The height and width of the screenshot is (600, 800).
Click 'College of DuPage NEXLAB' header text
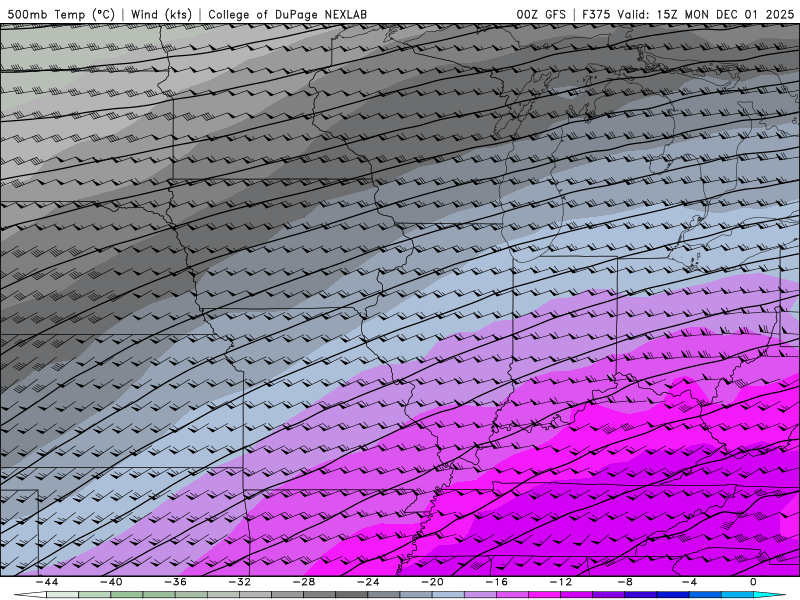coord(287,14)
